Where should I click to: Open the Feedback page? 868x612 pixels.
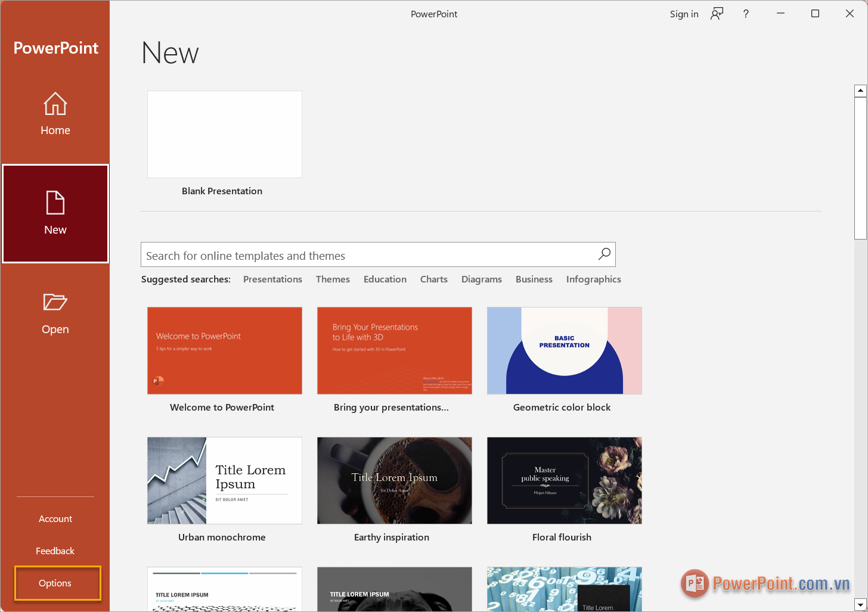click(x=55, y=551)
